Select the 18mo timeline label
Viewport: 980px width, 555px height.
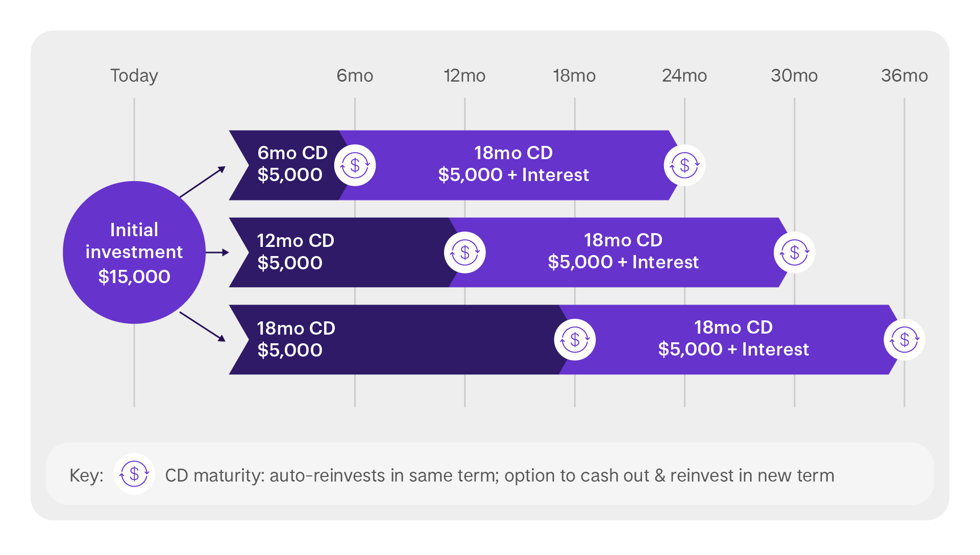574,75
